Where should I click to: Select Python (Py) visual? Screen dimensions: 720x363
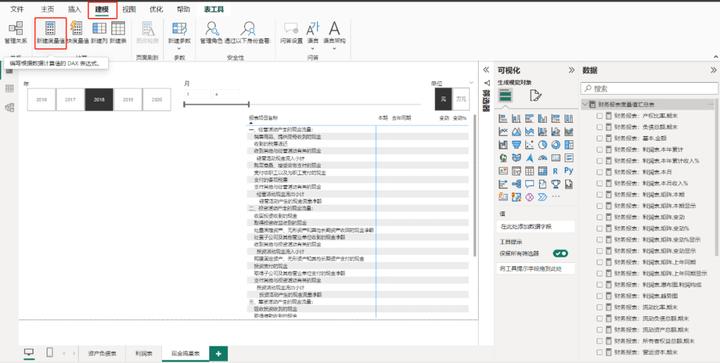pos(569,171)
